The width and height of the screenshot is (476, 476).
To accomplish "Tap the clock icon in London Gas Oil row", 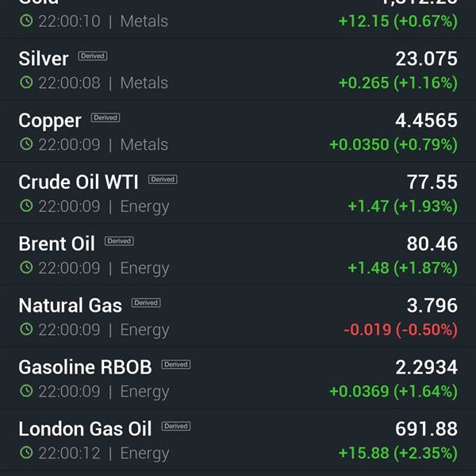I will point(26,453).
